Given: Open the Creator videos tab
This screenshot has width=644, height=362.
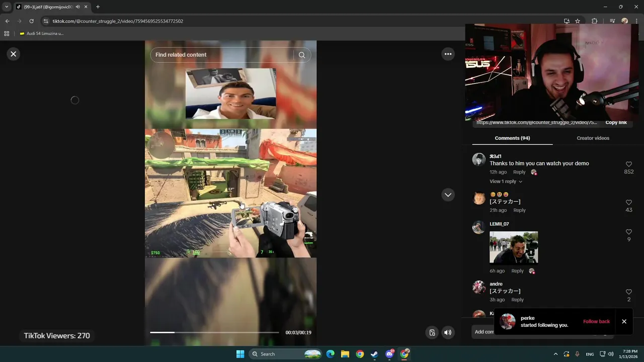Looking at the screenshot, I should [x=593, y=138].
